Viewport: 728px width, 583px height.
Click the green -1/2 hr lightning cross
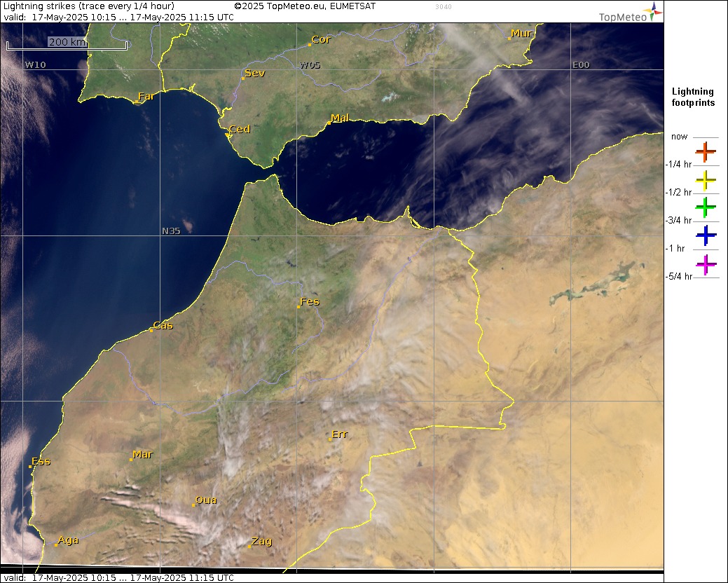pyautogui.click(x=706, y=207)
